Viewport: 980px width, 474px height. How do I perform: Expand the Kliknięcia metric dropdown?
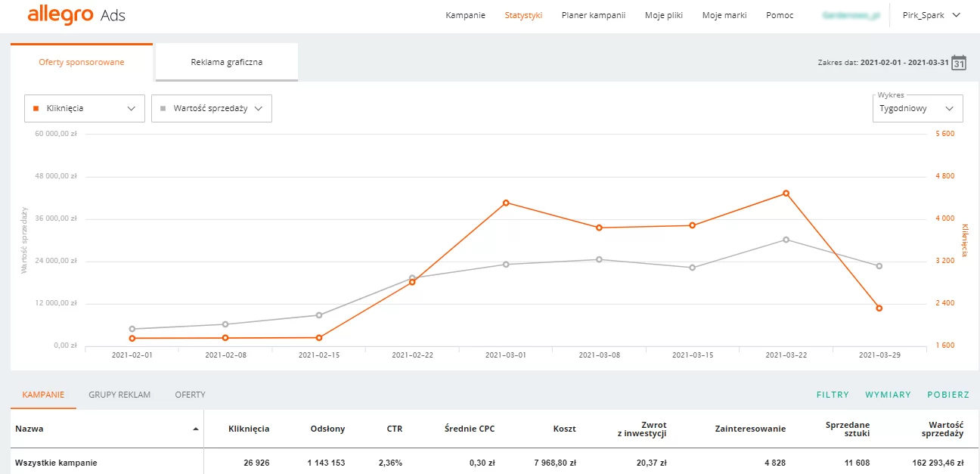(x=84, y=108)
